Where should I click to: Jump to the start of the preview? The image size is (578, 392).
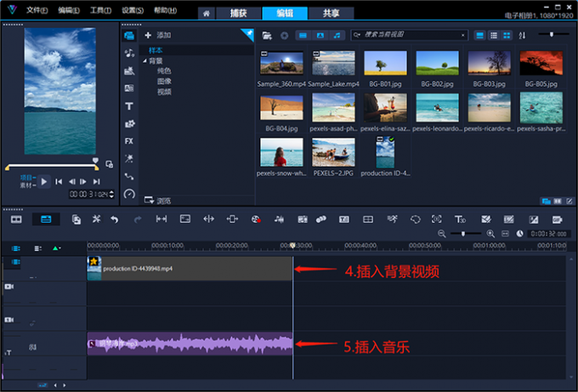coord(59,181)
